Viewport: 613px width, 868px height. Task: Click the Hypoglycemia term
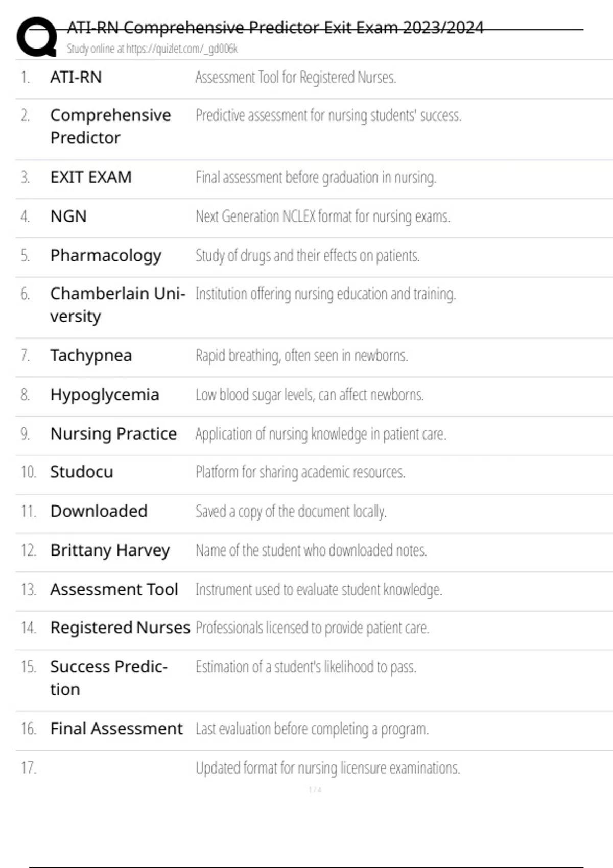pyautogui.click(x=105, y=395)
